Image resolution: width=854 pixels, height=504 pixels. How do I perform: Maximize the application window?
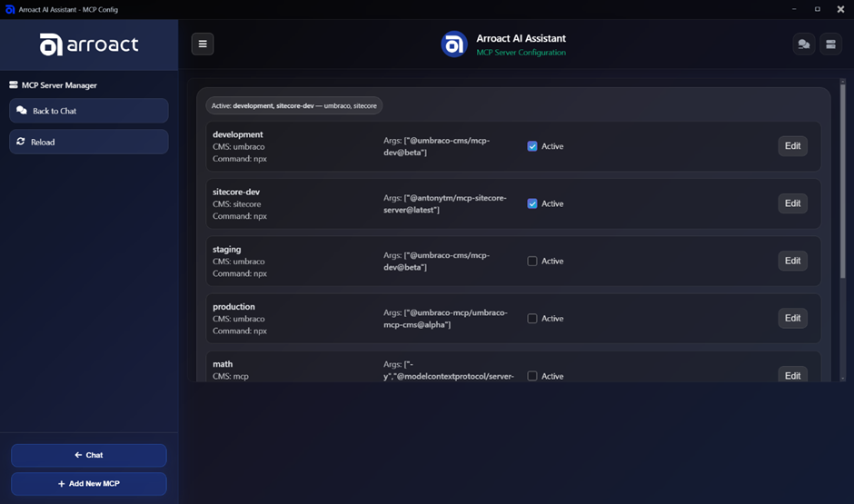coord(817,9)
